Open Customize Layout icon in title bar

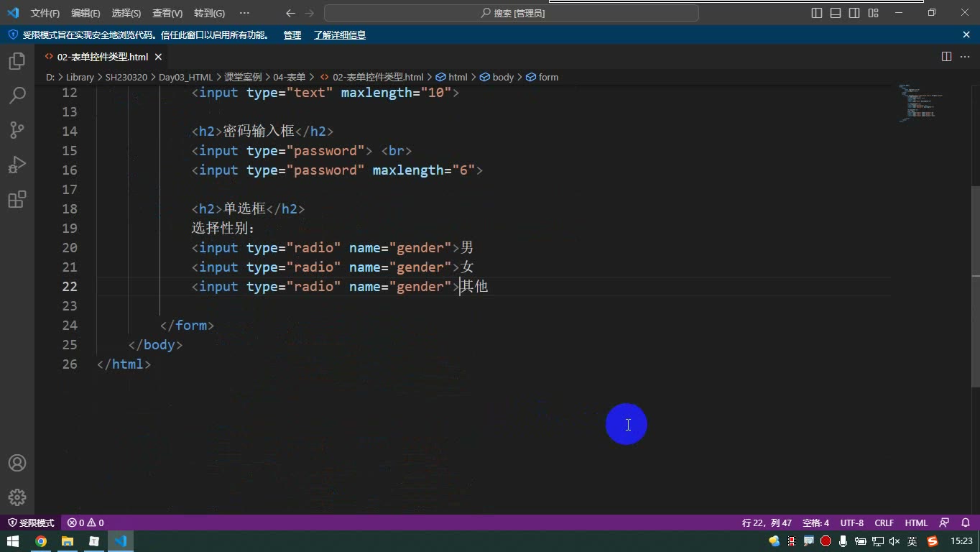pyautogui.click(x=874, y=13)
